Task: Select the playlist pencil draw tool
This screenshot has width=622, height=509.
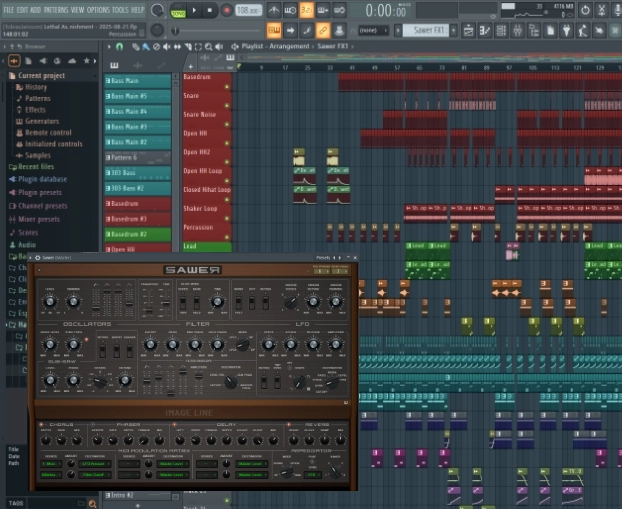Action: (x=136, y=47)
